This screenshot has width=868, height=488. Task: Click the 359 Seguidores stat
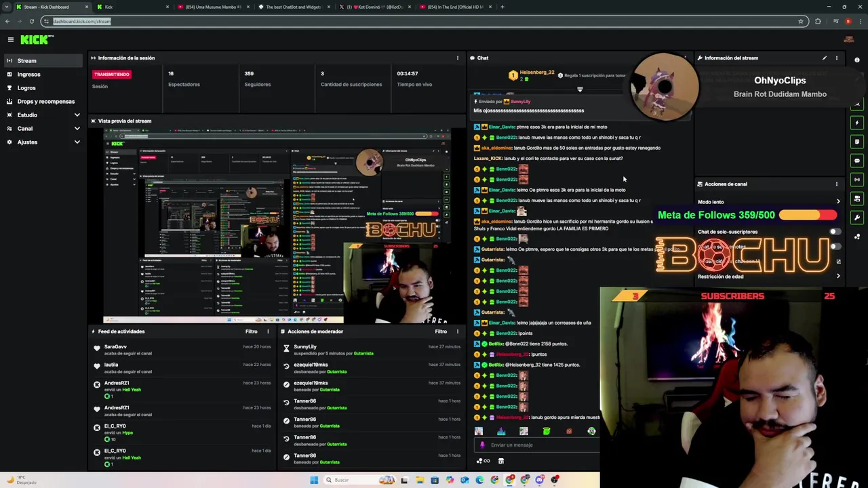pyautogui.click(x=258, y=79)
